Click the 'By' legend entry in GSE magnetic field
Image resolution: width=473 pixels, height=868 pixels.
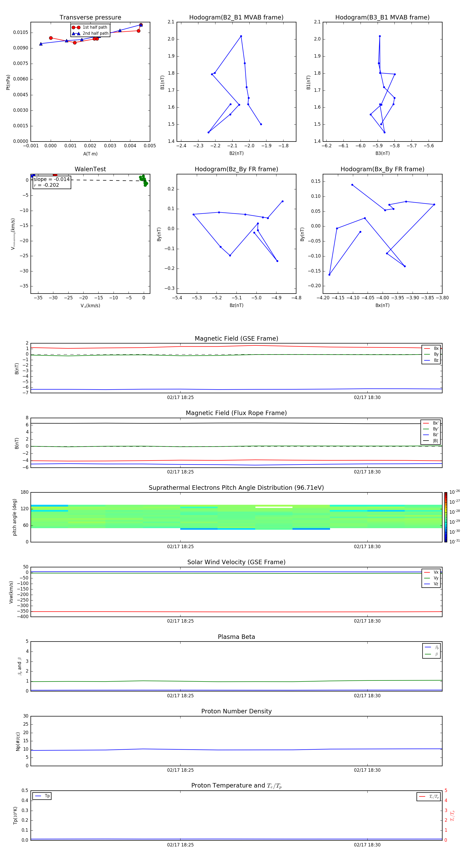(431, 354)
